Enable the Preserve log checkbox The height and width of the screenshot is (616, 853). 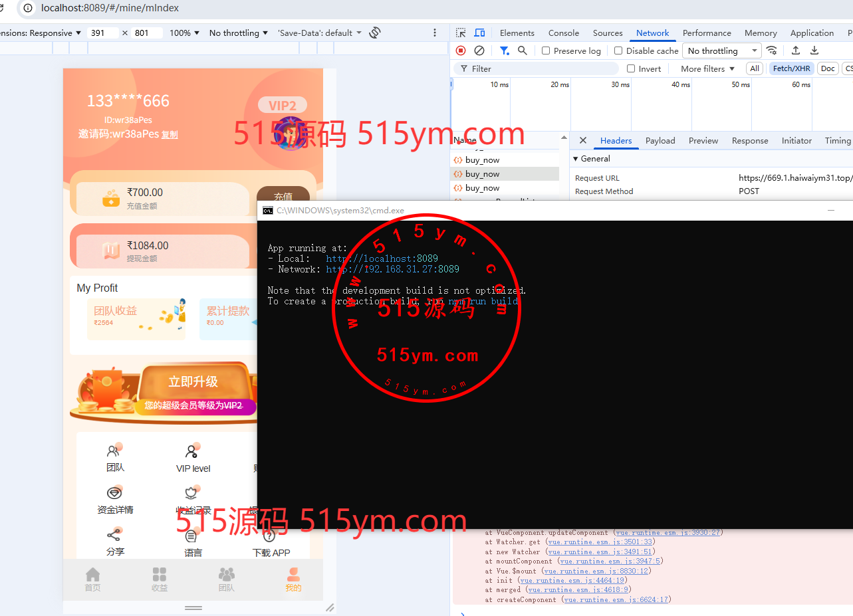point(546,51)
